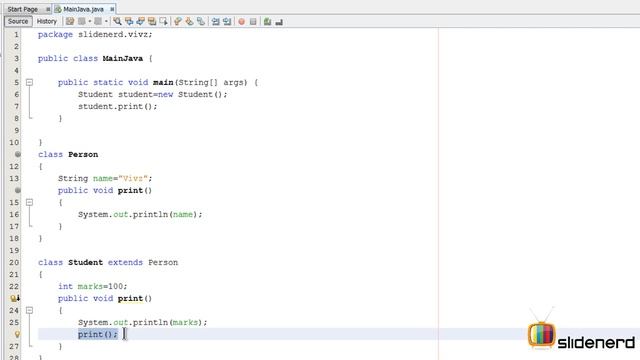Collapse the main method fold on line 5
The width and height of the screenshot is (640, 360).
[x=29, y=82]
